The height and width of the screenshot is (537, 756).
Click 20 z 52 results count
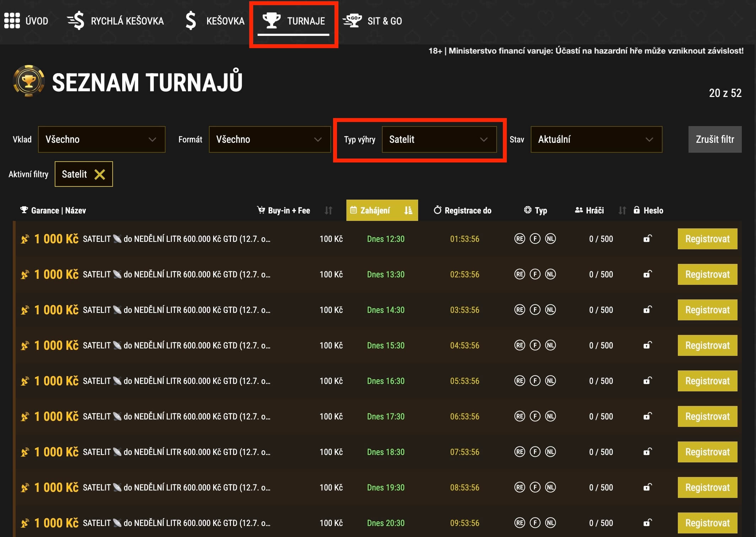coord(725,93)
